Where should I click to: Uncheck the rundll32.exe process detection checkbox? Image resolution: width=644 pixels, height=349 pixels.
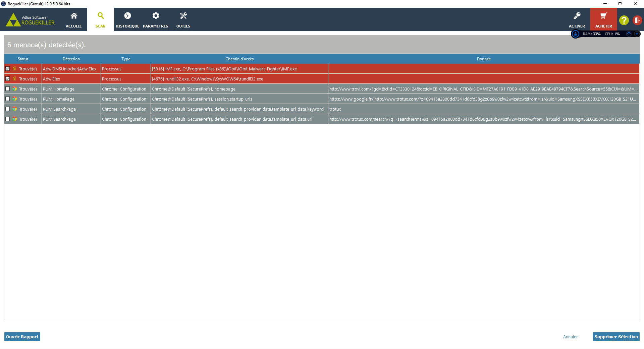(x=7, y=79)
